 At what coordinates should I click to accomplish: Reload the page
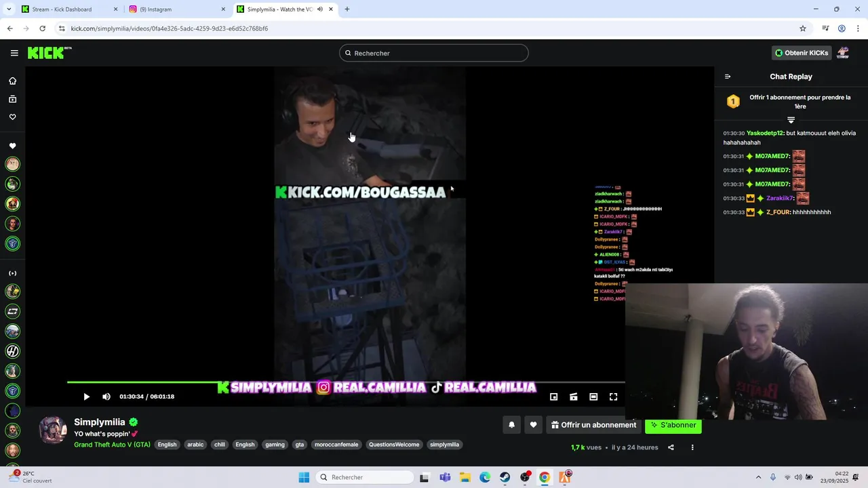point(42,28)
